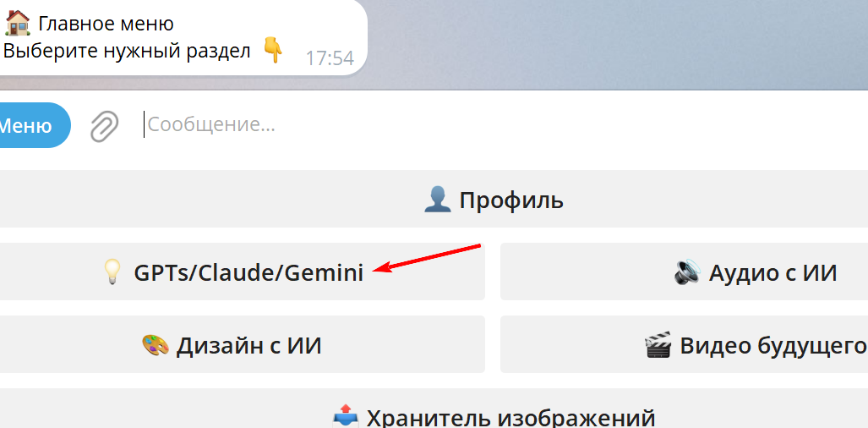Open the Хранитель изображений section

(x=434, y=408)
